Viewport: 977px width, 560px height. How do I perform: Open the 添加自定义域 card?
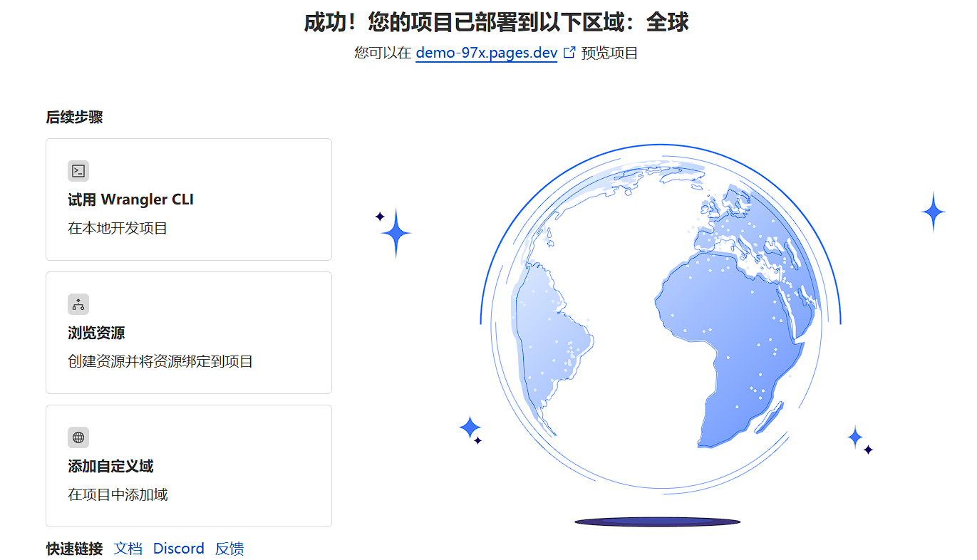189,466
